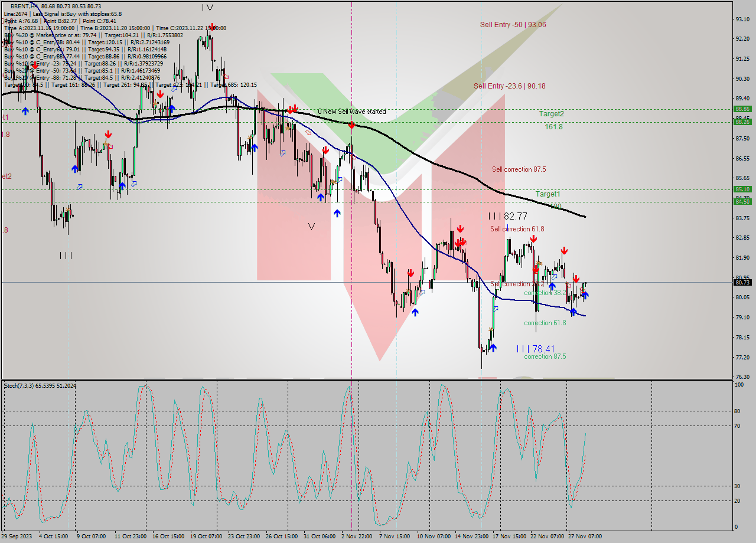Click the 82.85 price axis label
This screenshot has height=543, width=756.
742,238
